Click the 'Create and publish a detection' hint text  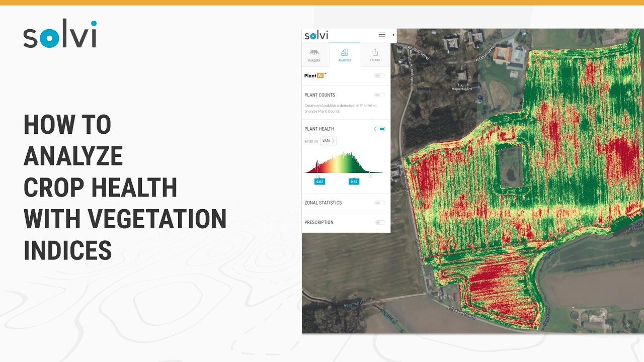click(x=340, y=108)
